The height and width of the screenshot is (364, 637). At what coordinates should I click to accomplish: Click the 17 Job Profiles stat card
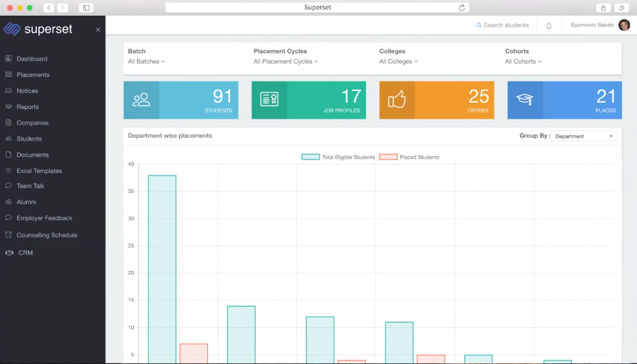coord(309,100)
